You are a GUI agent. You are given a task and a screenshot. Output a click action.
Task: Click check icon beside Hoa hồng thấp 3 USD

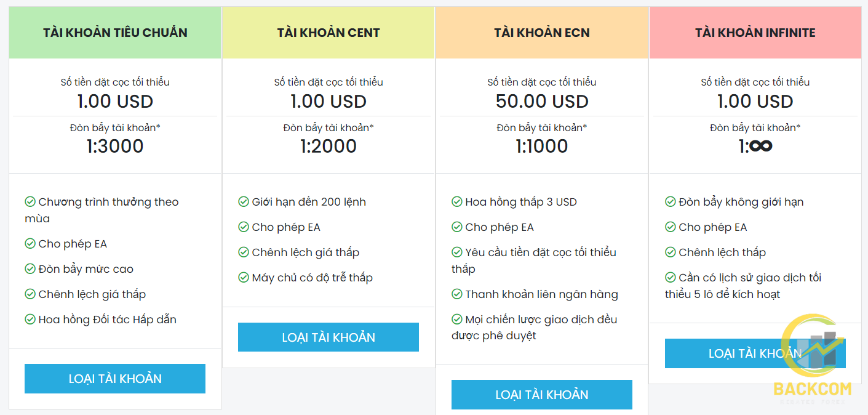coord(457,202)
